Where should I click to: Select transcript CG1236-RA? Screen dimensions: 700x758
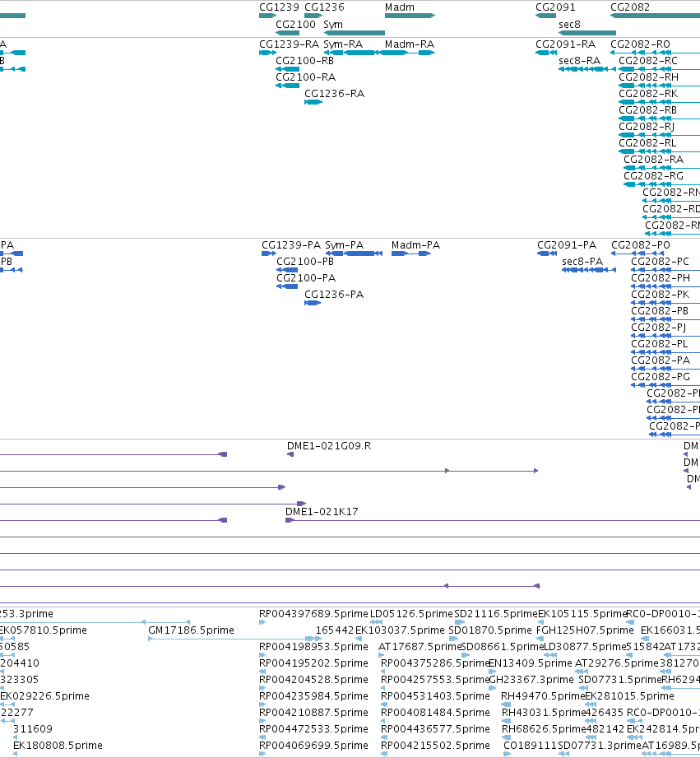coord(313,102)
